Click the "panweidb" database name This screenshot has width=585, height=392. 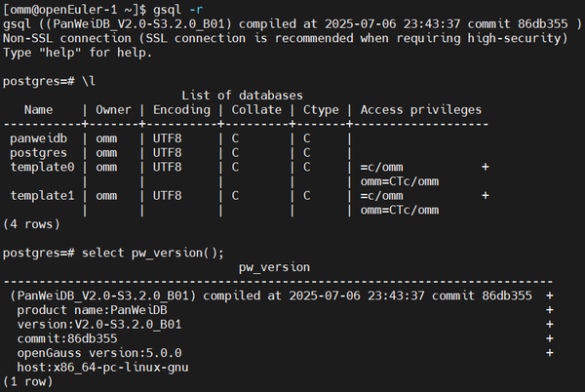(x=42, y=138)
